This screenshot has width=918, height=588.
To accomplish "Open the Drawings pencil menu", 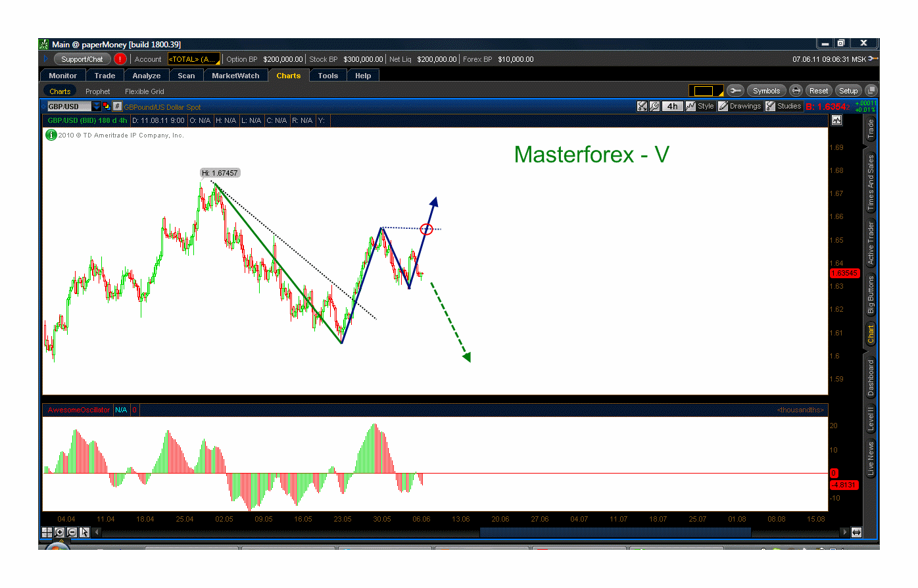I will 740,106.
